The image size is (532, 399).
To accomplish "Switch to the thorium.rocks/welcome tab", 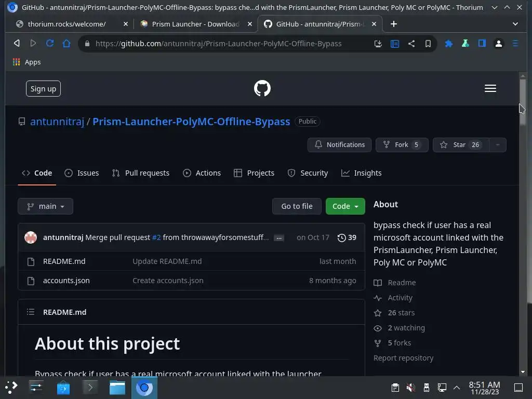I will 66,24.
